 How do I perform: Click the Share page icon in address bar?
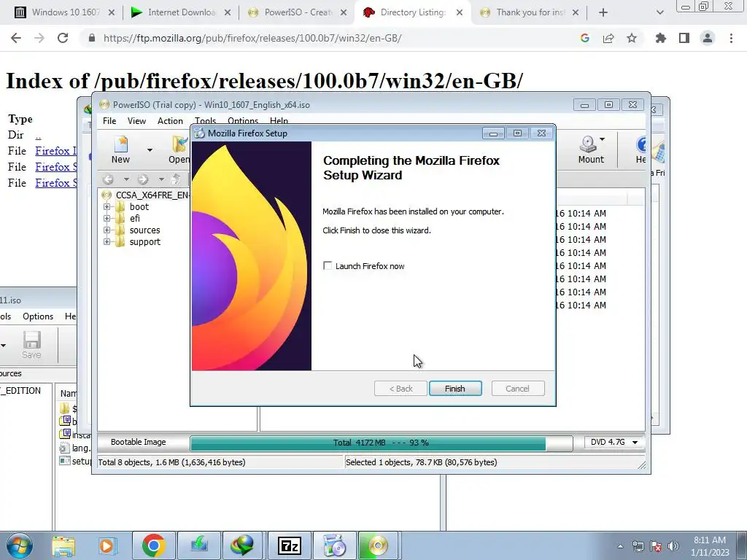coord(608,38)
